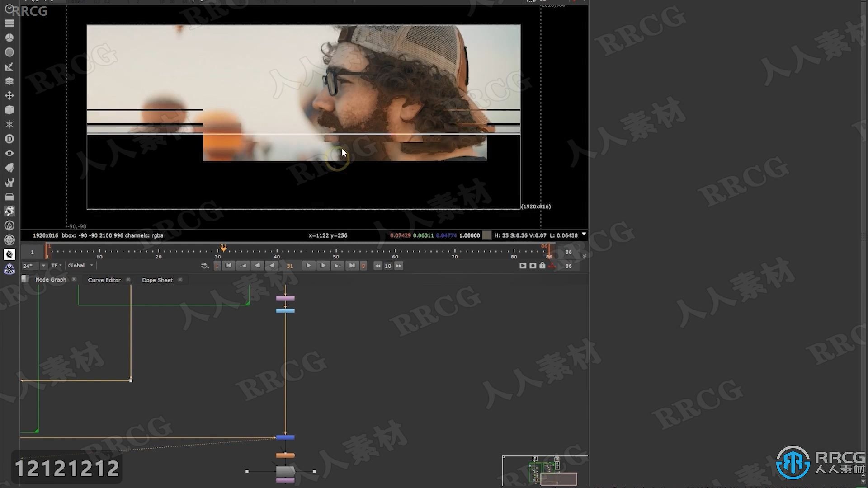Viewport: 868px width, 488px height.
Task: Expand the pixel info bar arrow
Action: pyautogui.click(x=584, y=234)
